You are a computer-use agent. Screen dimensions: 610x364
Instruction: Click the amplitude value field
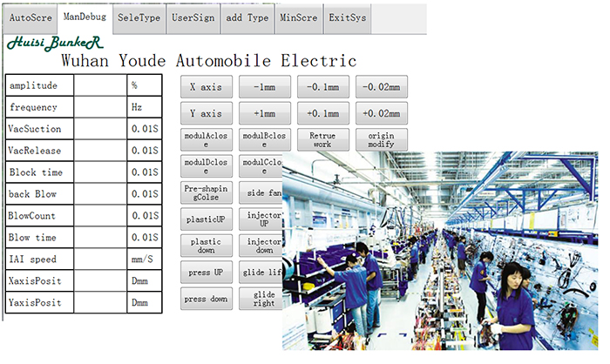100,86
